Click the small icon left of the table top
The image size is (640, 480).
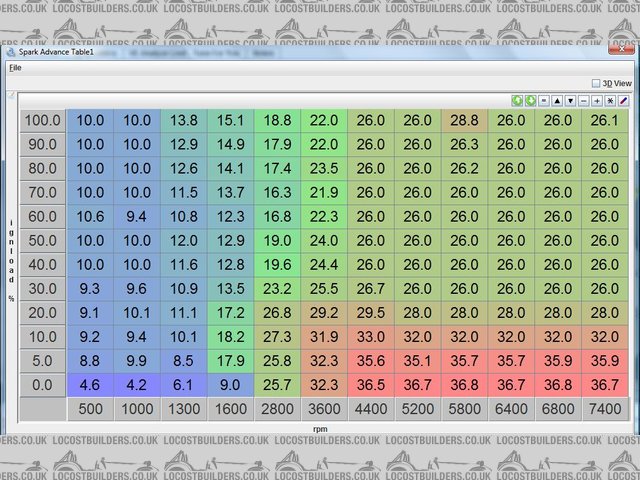point(11,96)
